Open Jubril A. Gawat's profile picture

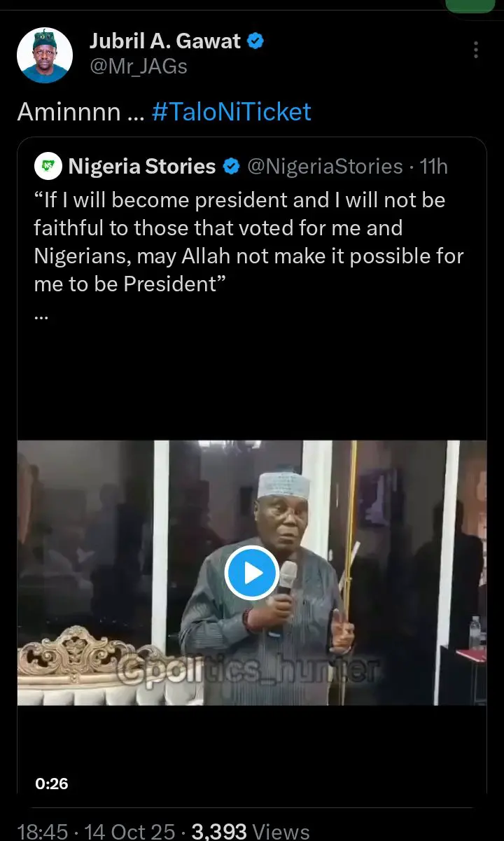[44, 55]
